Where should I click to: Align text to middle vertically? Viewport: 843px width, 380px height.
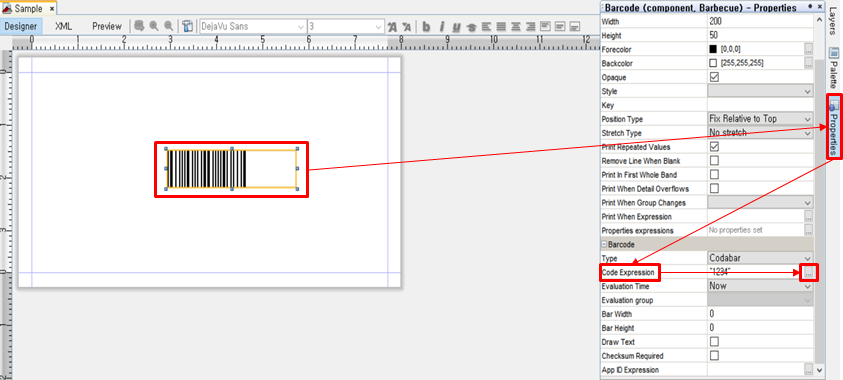tap(560, 26)
